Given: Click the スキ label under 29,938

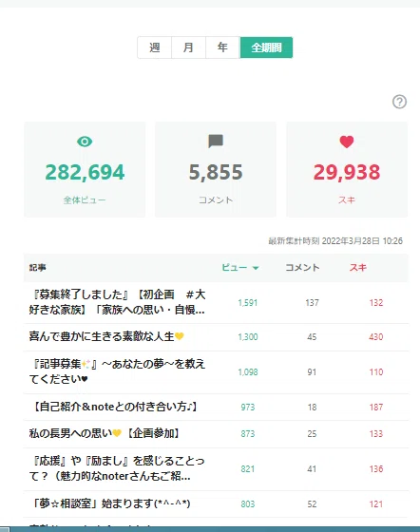Looking at the screenshot, I should (x=347, y=200).
